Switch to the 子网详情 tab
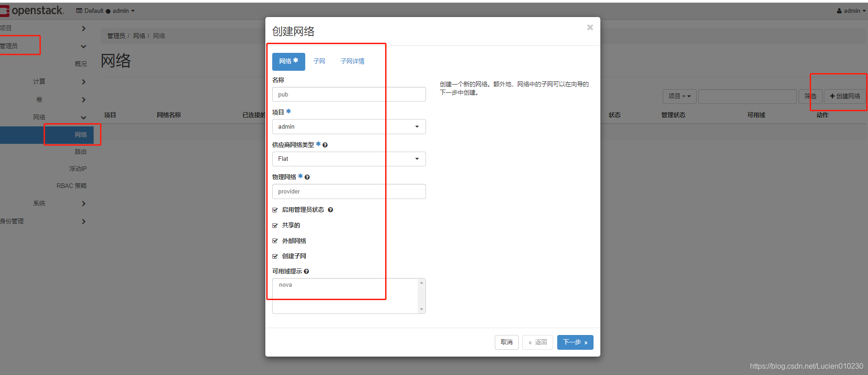 [353, 62]
